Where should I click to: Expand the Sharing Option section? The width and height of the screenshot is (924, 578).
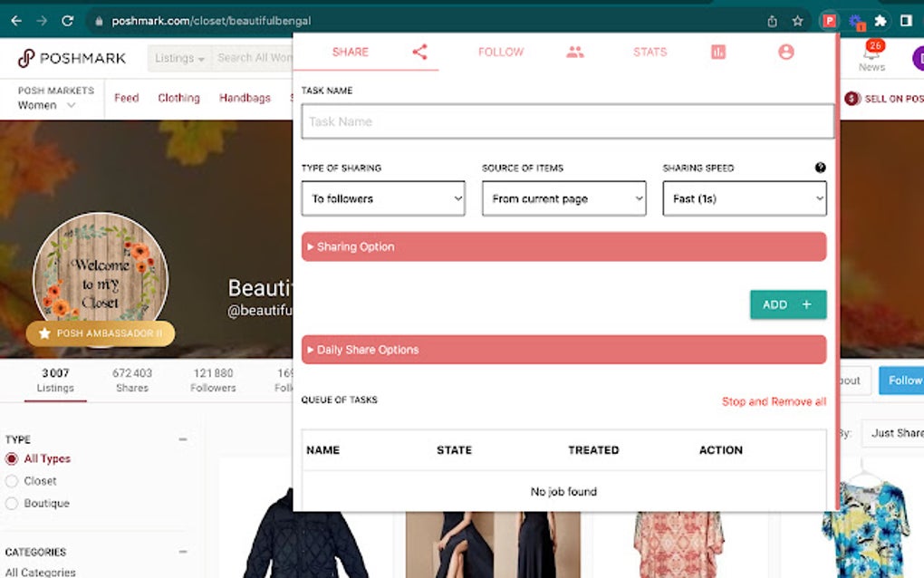click(564, 246)
